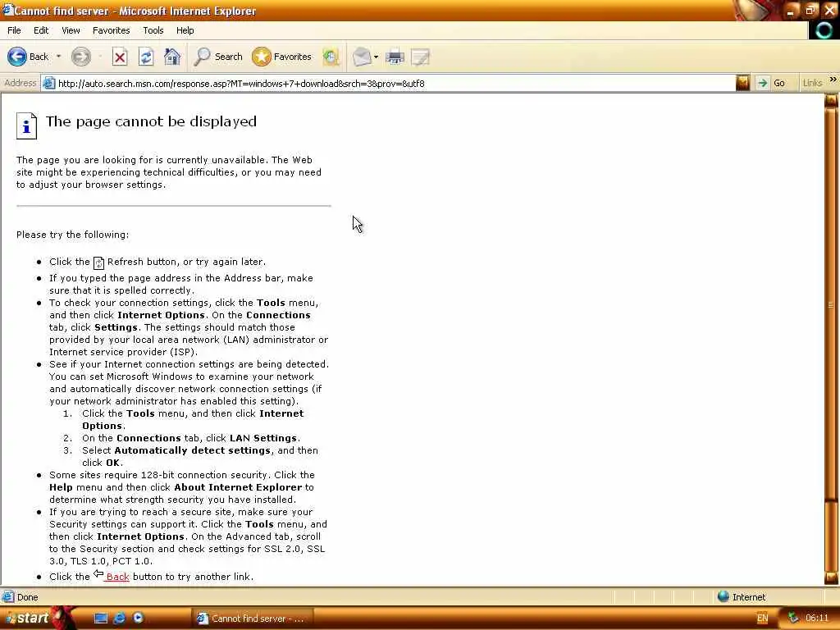The height and width of the screenshot is (630, 840).
Task: Select the 'Cannot find server' taskbar button
Action: (x=252, y=619)
